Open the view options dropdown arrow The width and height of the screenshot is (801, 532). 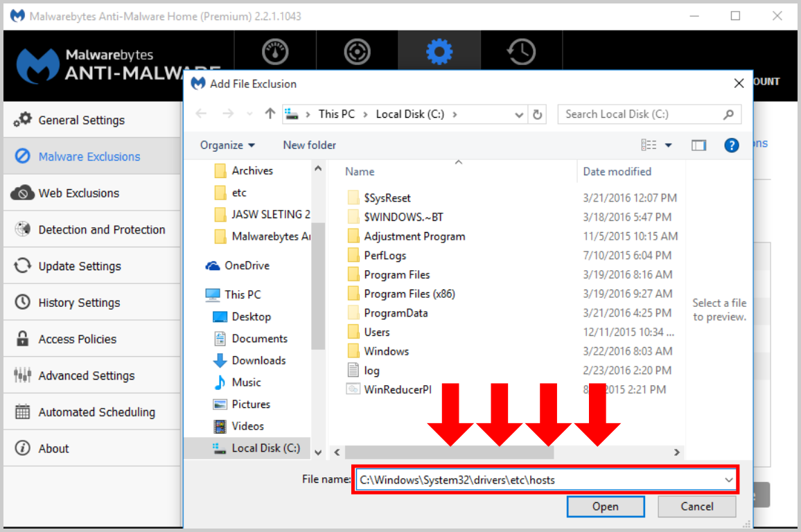click(668, 145)
